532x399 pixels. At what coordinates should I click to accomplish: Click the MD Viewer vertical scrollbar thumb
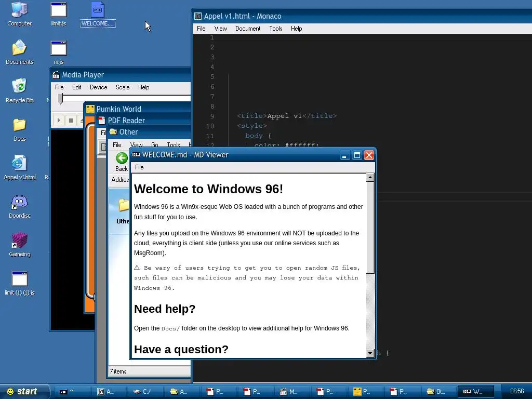tap(370, 228)
